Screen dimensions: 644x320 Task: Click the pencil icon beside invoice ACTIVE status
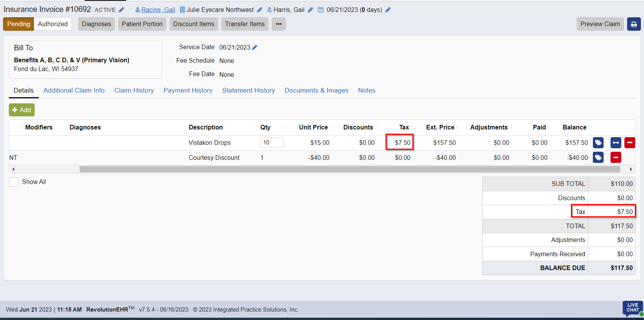tap(121, 10)
